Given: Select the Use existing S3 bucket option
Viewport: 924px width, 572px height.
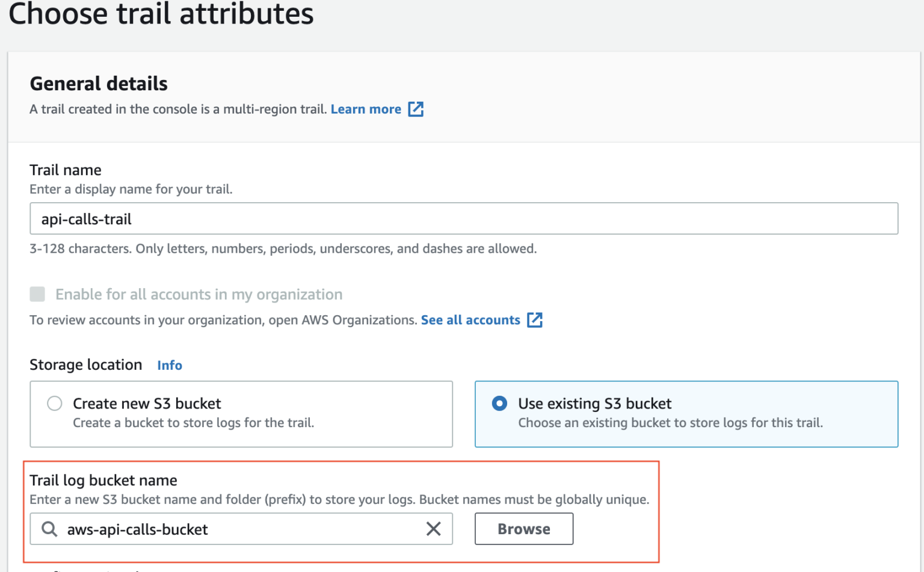Looking at the screenshot, I should point(499,403).
